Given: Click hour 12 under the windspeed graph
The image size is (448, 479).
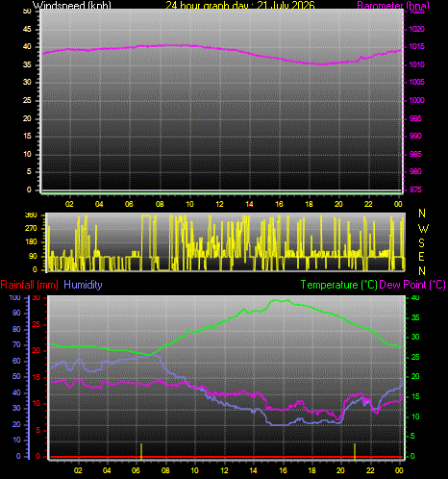Looking at the screenshot, I should coord(219,204).
